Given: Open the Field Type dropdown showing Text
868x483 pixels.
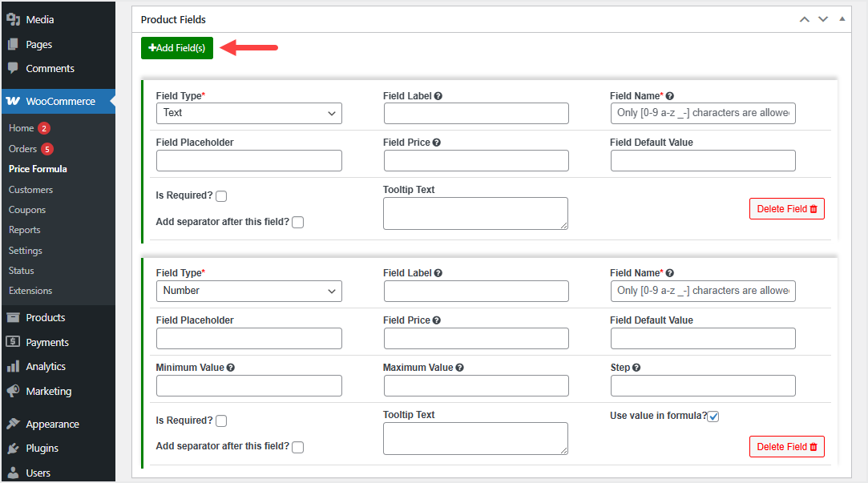Looking at the screenshot, I should coord(248,114).
